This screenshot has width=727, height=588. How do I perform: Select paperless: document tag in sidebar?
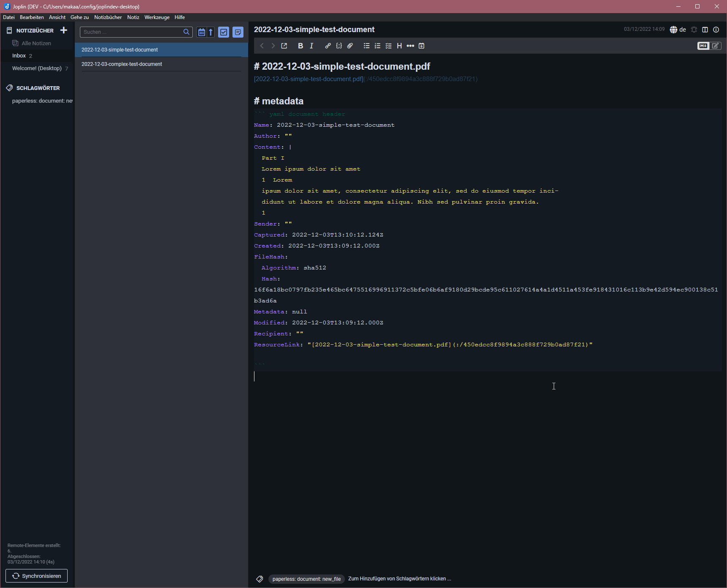point(42,101)
